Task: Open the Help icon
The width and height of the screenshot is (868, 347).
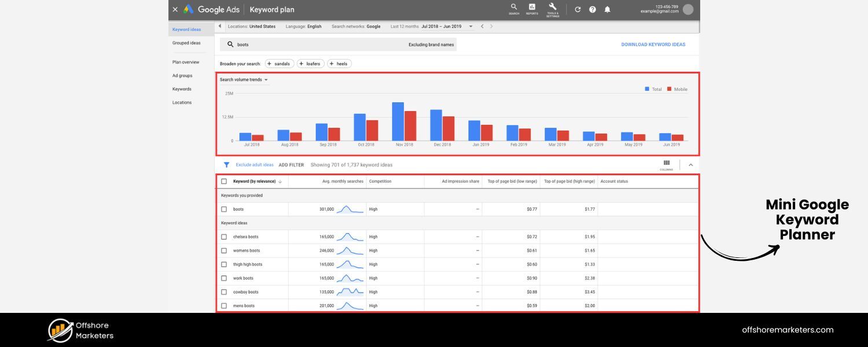Action: [591, 9]
